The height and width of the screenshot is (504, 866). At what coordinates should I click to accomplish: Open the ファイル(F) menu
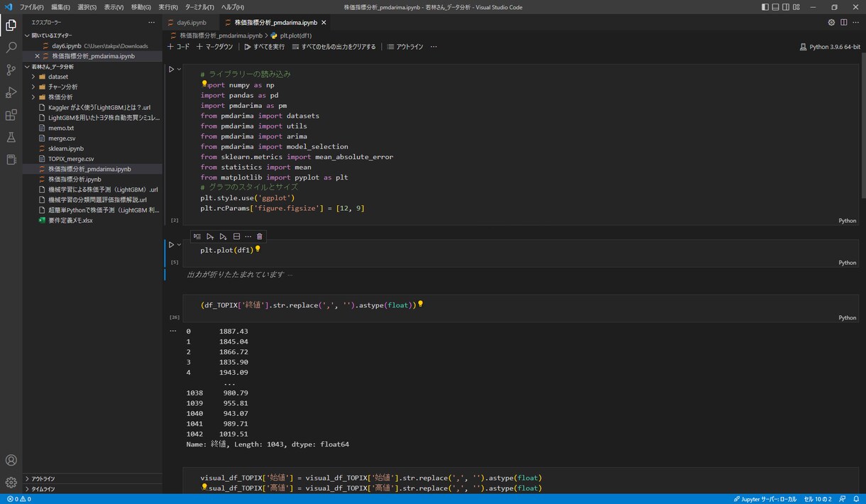click(x=32, y=7)
